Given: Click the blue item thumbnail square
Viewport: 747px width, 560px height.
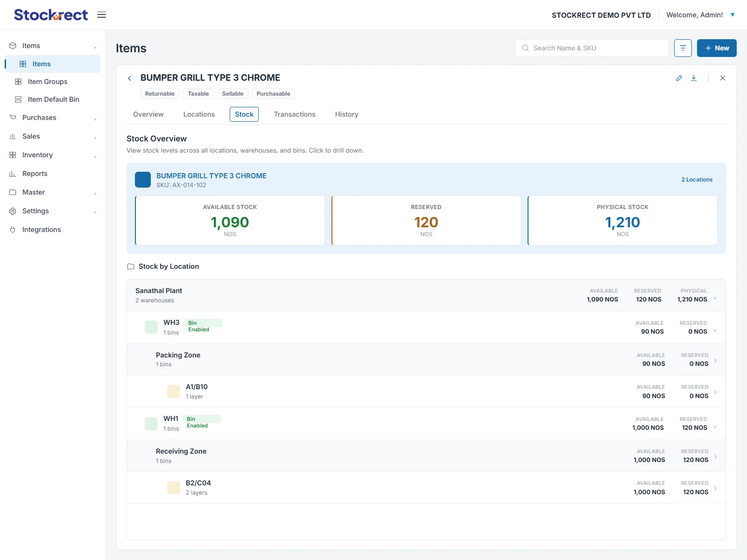Looking at the screenshot, I should 143,180.
